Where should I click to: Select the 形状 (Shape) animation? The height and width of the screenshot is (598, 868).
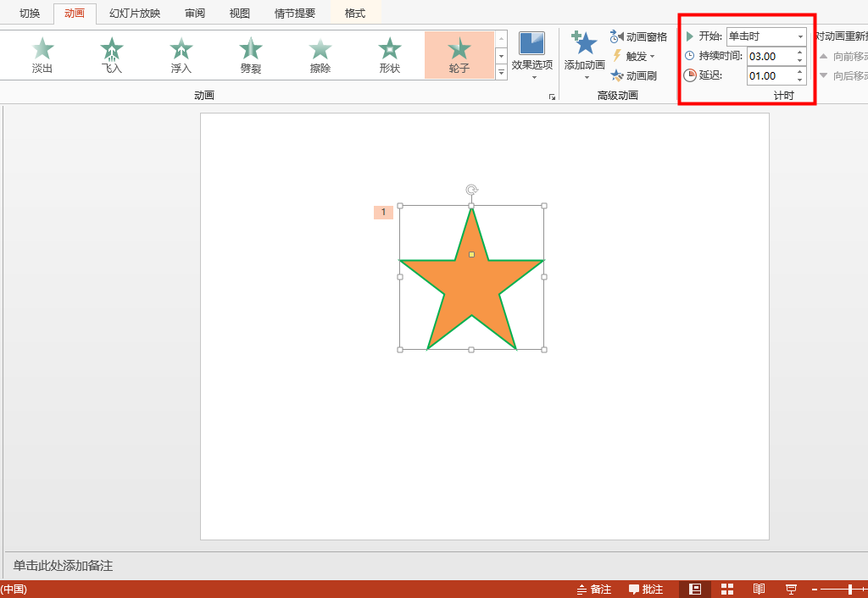(x=390, y=55)
